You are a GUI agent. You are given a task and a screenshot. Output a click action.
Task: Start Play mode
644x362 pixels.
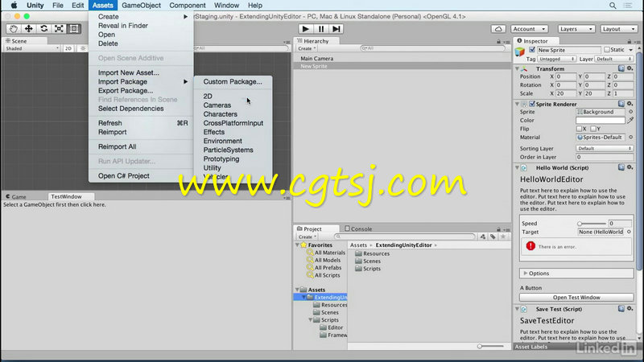[305, 29]
